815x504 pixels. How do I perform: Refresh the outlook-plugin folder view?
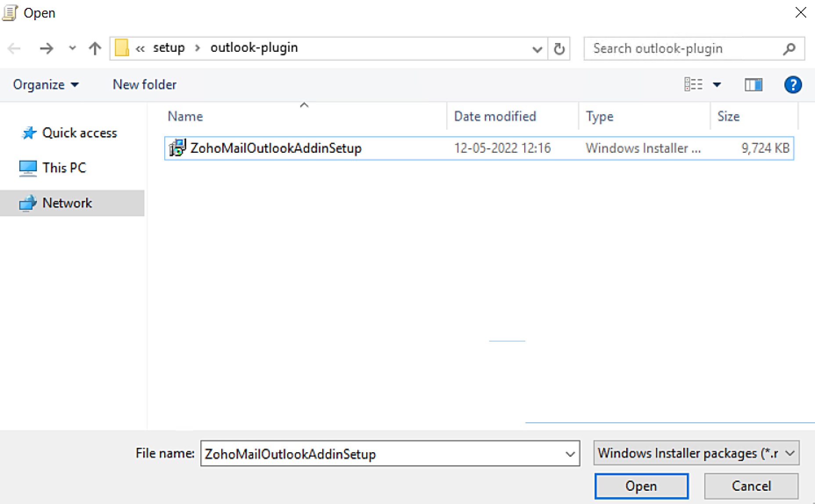pos(559,48)
